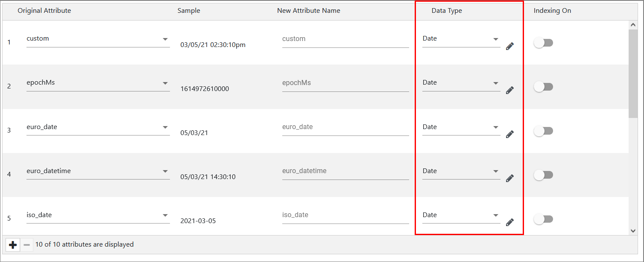The height and width of the screenshot is (262, 644).
Task: Click the plus icon to add an attribute
Action: click(x=13, y=244)
